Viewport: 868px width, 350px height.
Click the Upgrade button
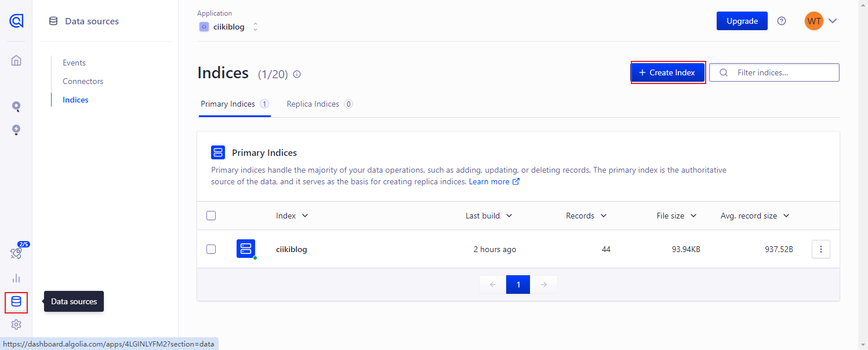point(742,21)
